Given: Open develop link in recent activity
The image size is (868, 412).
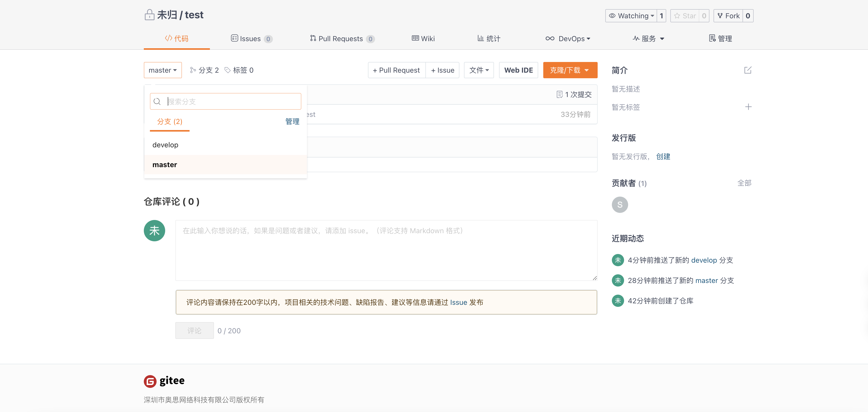Looking at the screenshot, I should pos(704,260).
